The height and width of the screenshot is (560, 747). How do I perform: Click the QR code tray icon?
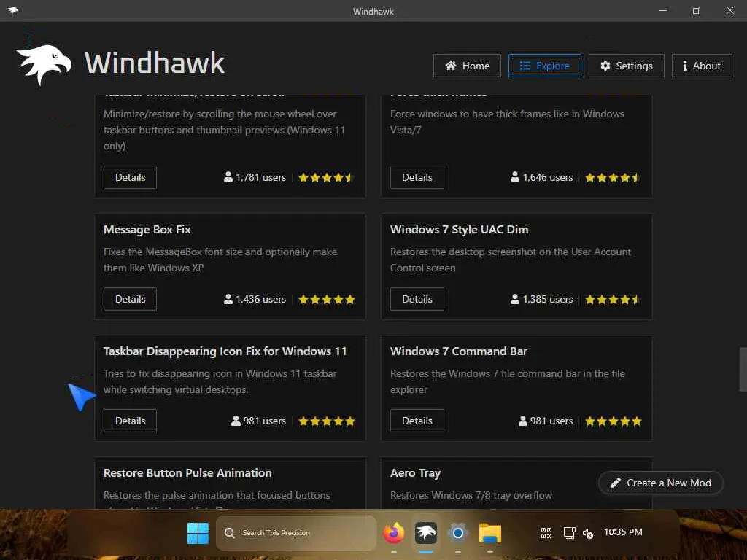pos(546,533)
